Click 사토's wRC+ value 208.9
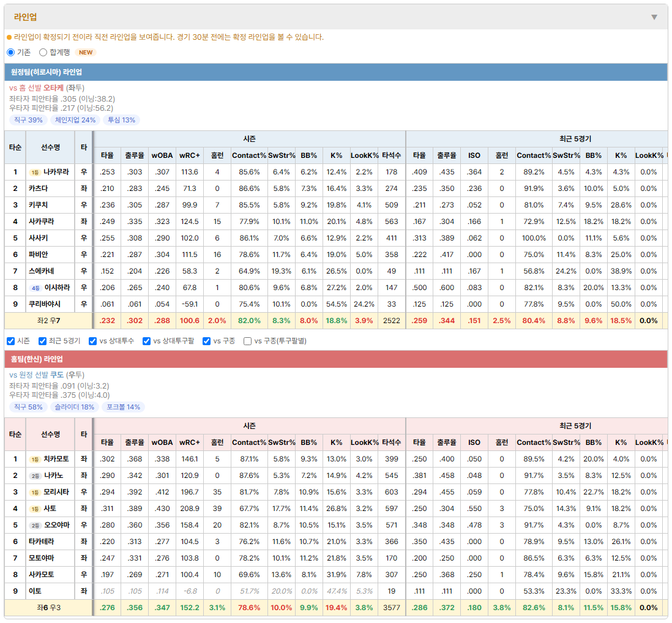This screenshot has height=623, width=672. tap(190, 509)
